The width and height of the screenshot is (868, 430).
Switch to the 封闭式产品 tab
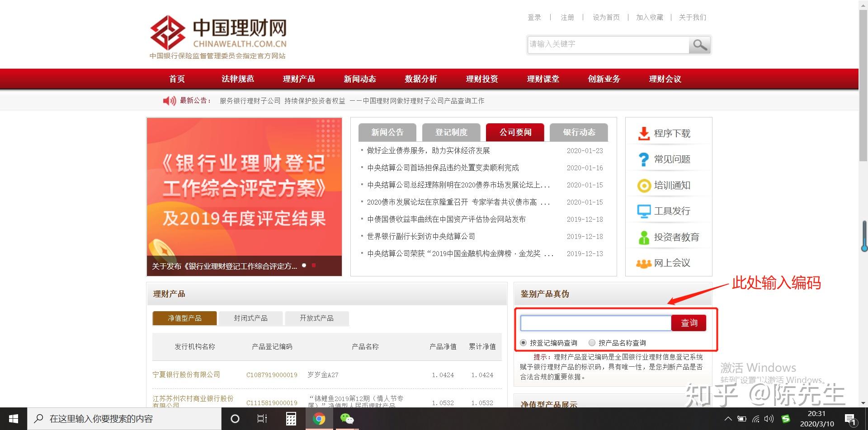[x=250, y=318]
